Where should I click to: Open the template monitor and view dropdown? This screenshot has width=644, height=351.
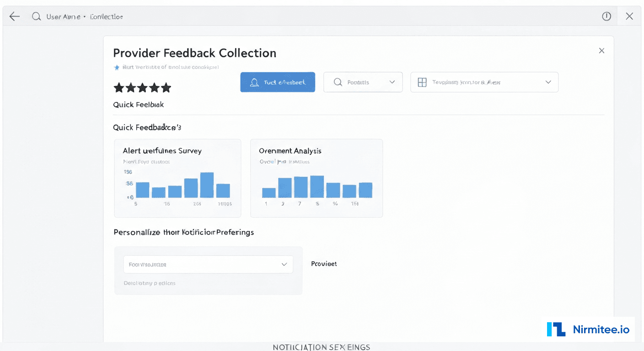tap(548, 82)
